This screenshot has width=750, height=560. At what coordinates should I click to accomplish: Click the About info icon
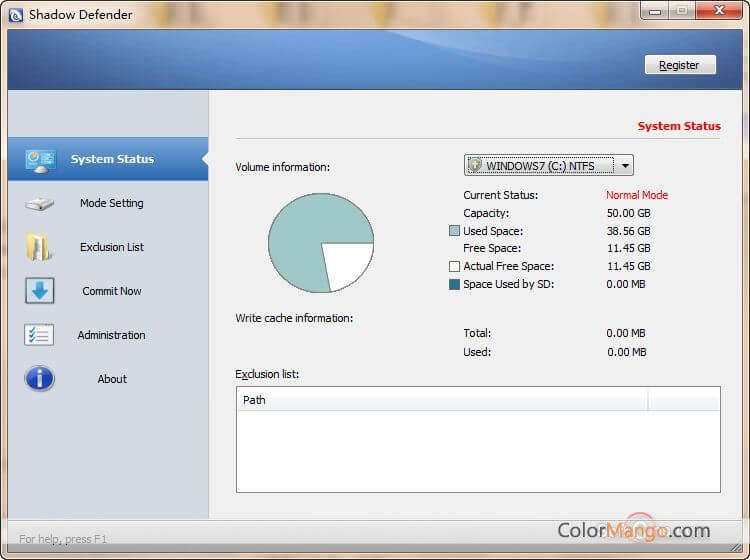pyautogui.click(x=39, y=378)
